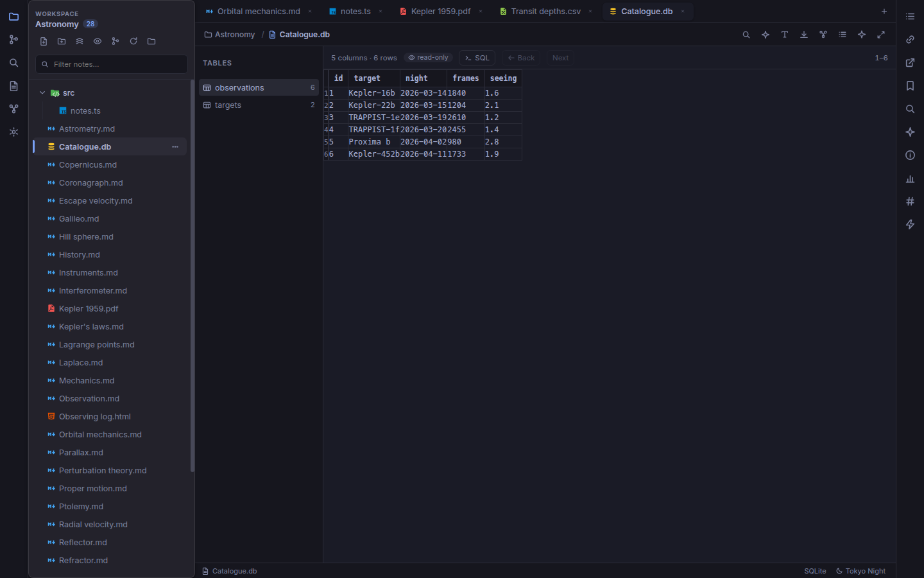The height and width of the screenshot is (578, 924).
Task: Open the hashtag tags icon
Action: click(910, 202)
